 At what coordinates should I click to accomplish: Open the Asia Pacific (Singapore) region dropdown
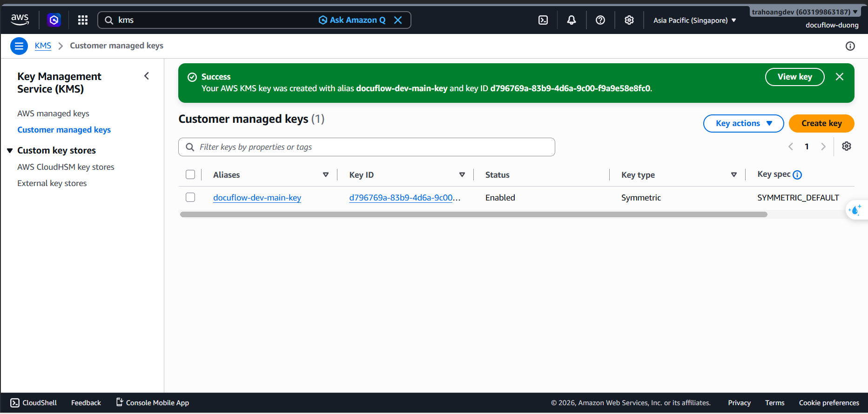[x=695, y=20]
